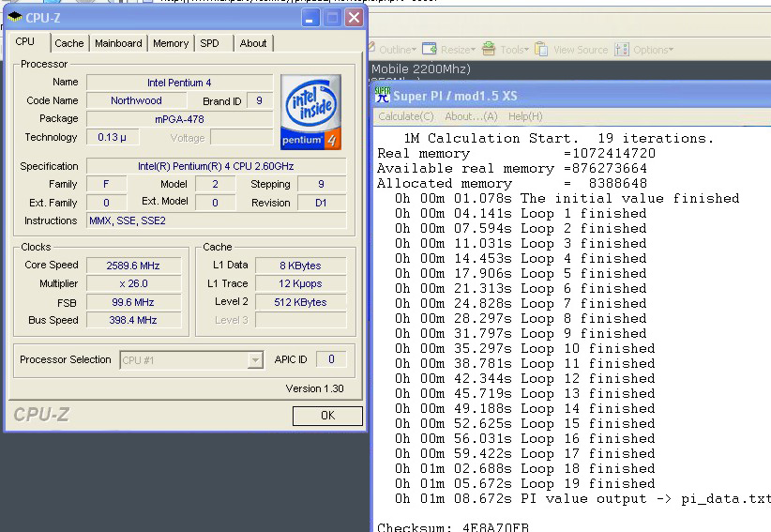Click the Intel Inside Pentium 4 logo

[310, 112]
